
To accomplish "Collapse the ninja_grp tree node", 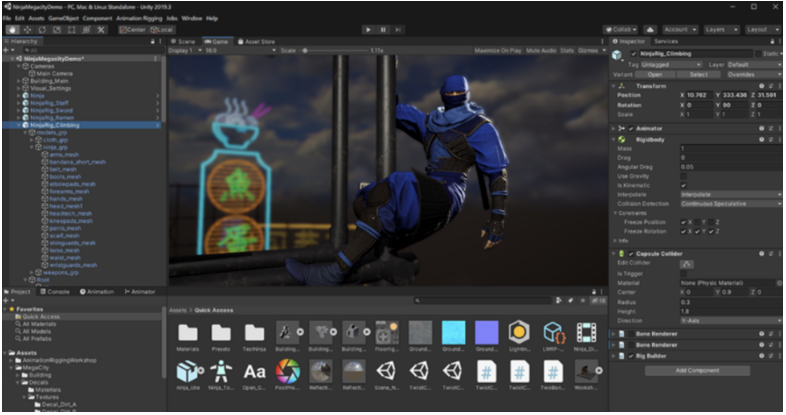I will (x=32, y=147).
